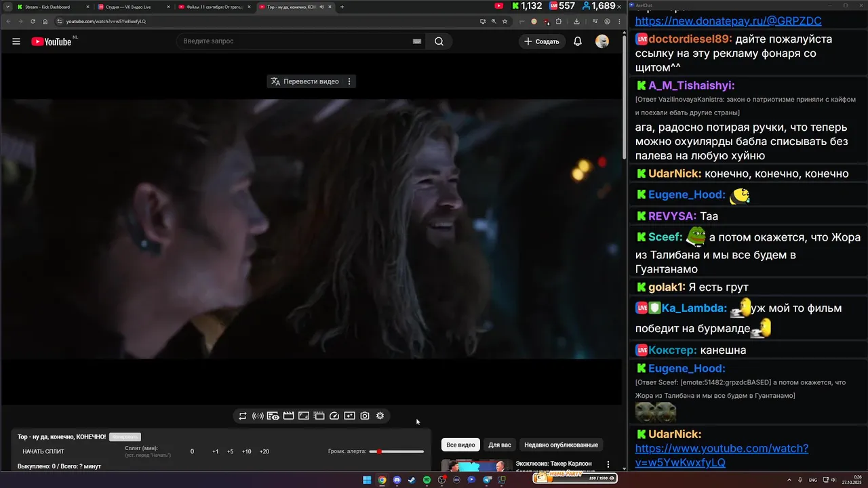Click username Ka_Lambda in chat
This screenshot has height=488, width=868.
pyautogui.click(x=694, y=308)
